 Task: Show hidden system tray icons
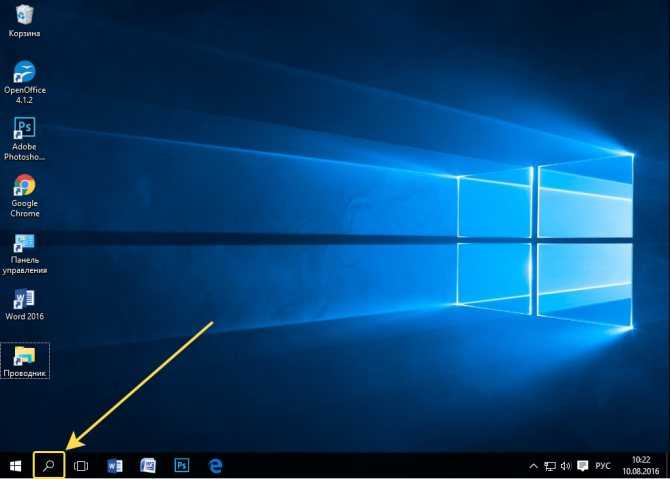coord(533,466)
